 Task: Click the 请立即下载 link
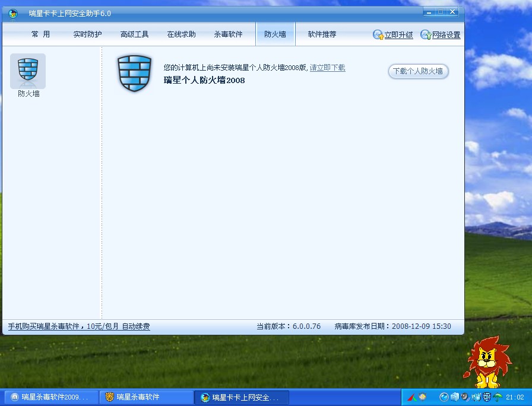[x=327, y=68]
